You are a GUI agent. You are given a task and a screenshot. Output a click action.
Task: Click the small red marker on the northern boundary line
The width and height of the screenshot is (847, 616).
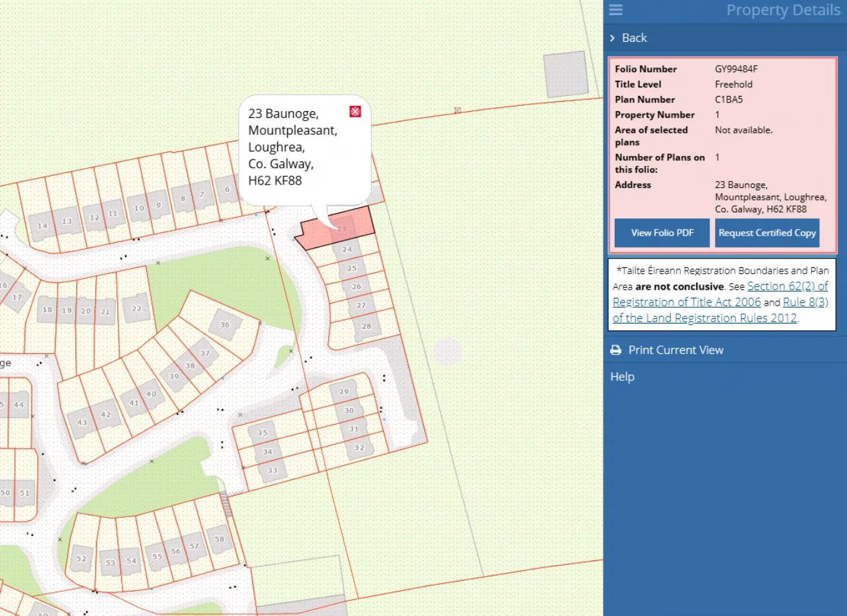[x=457, y=110]
